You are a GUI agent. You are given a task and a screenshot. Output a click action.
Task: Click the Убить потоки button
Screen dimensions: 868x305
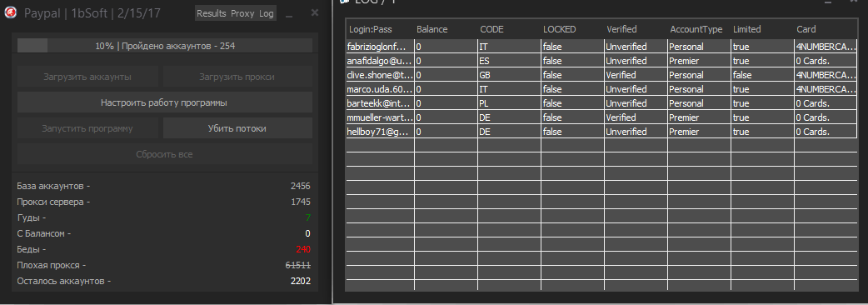coord(237,128)
